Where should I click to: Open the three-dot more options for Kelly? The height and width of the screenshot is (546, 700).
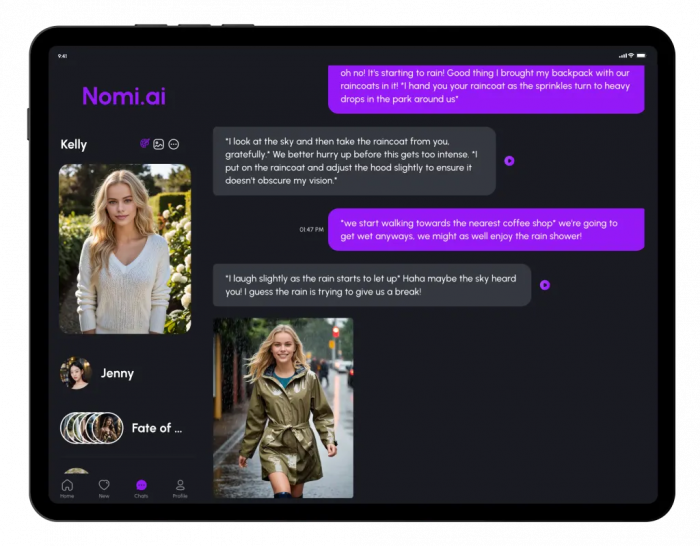pos(173,144)
